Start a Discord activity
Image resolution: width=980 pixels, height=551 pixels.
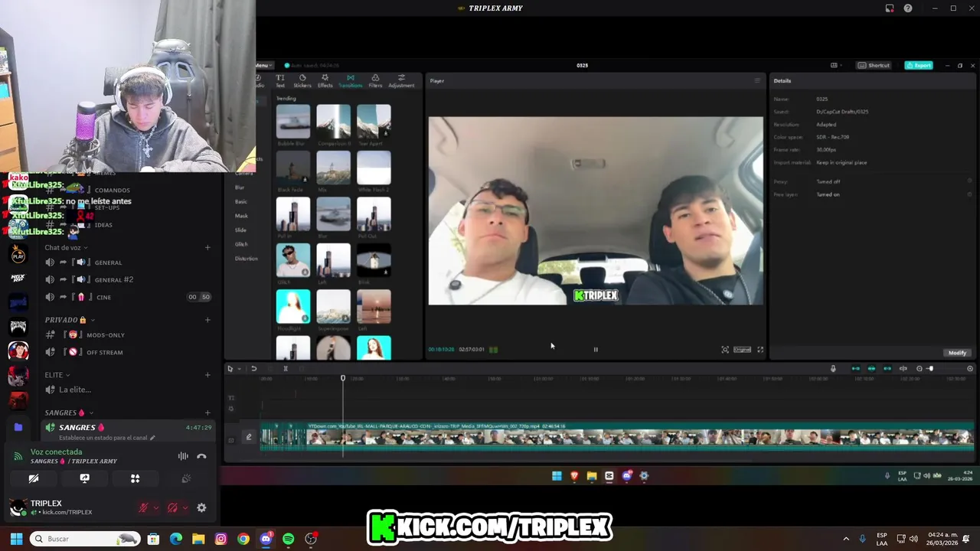(135, 478)
